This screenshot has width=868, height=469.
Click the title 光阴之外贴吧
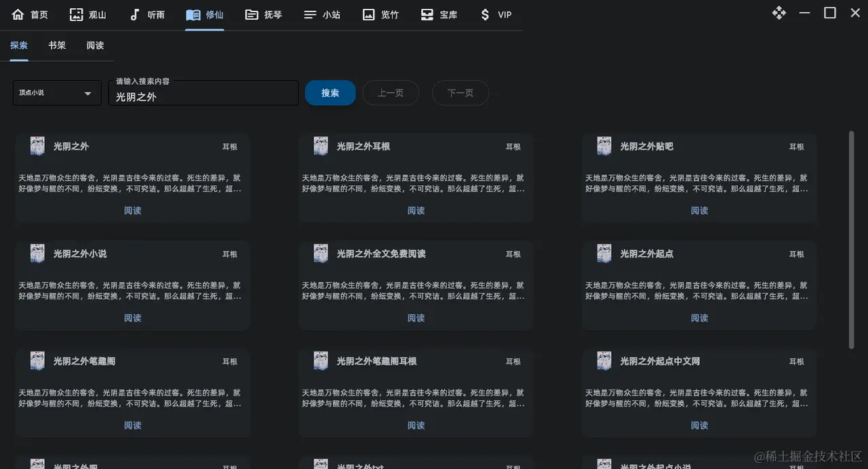646,147
